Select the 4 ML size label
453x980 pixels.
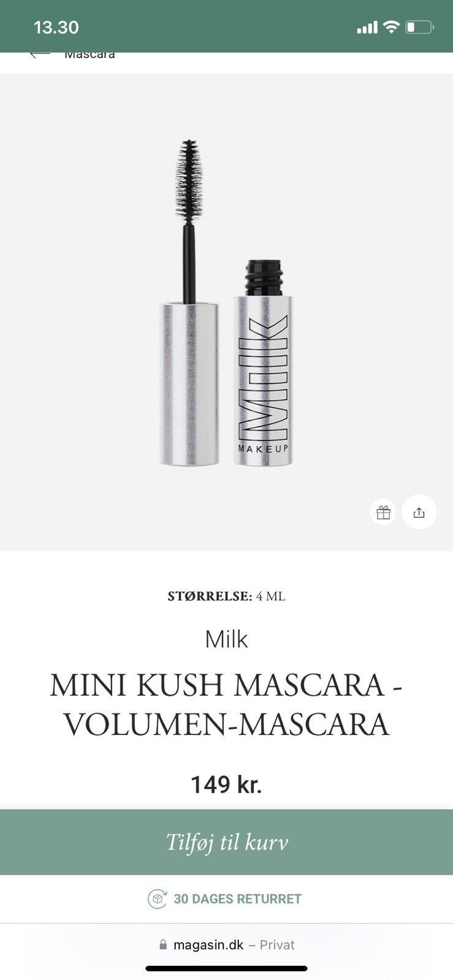click(270, 596)
